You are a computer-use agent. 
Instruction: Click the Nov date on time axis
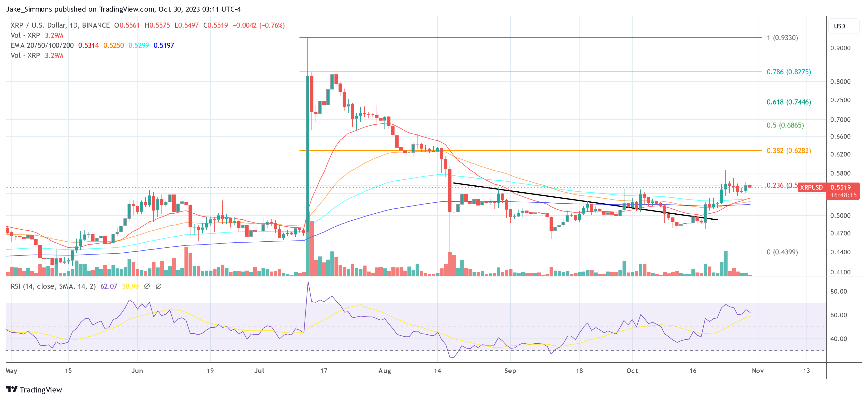758,371
